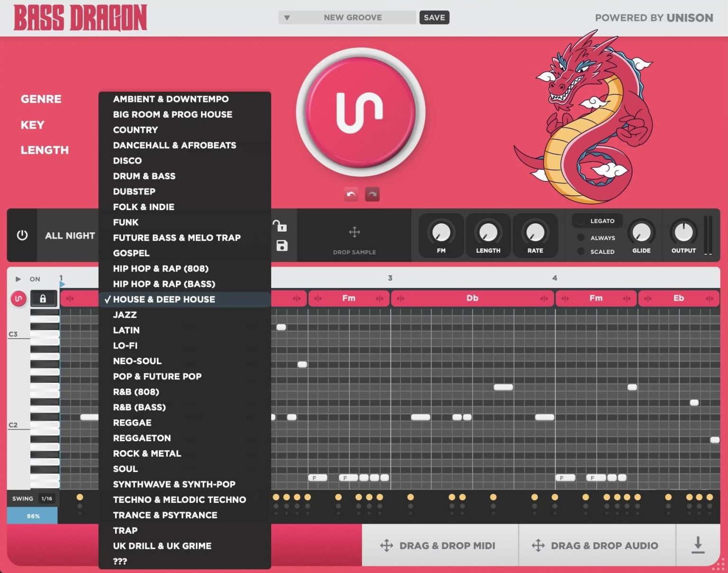The height and width of the screenshot is (573, 728).
Task: Select JAZZ from the genre list
Action: (x=124, y=314)
